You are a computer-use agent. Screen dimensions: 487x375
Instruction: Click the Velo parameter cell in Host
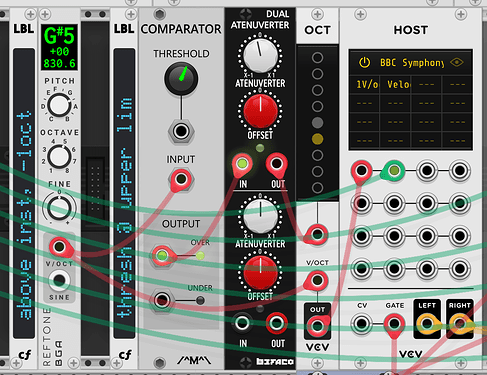pyautogui.click(x=395, y=84)
